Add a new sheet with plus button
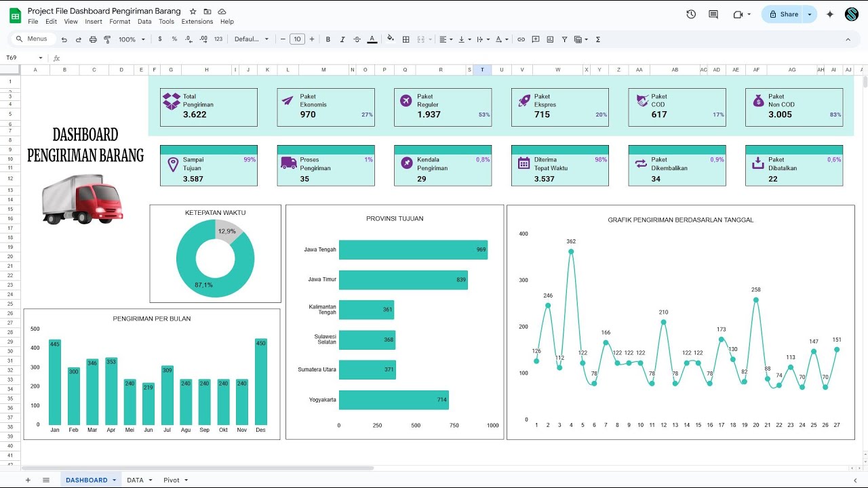Screen dimensions: 868x488 [28, 480]
